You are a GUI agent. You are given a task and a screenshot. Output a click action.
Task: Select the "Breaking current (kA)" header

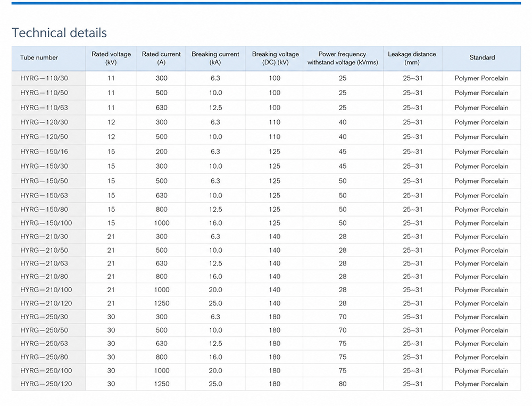click(x=215, y=58)
